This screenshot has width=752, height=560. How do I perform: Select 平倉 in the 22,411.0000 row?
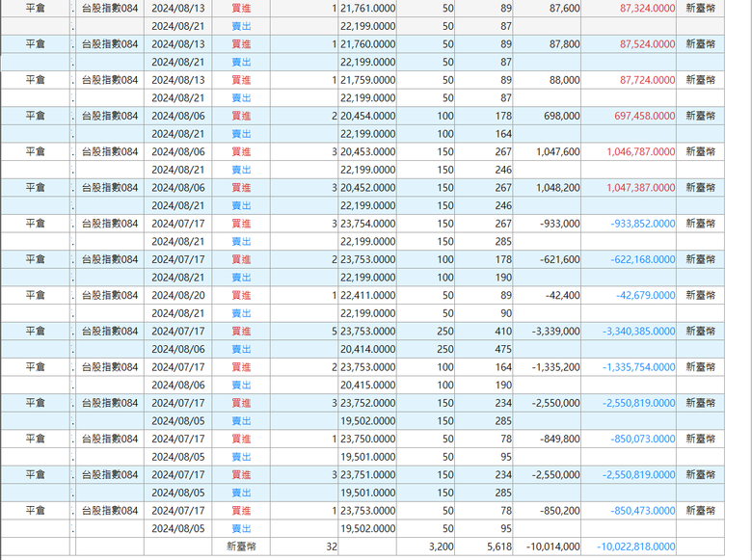[35, 295]
